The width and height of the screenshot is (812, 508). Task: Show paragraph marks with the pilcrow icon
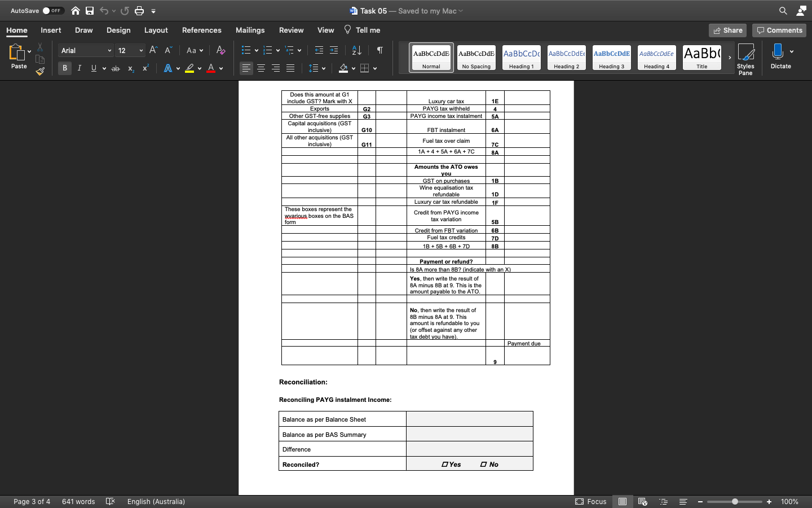(380, 50)
